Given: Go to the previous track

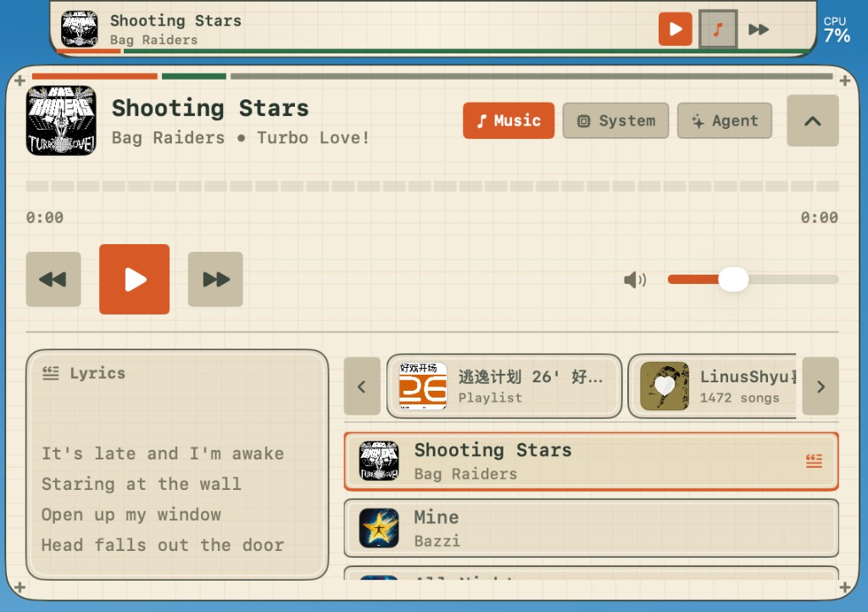Looking at the screenshot, I should 53,280.
